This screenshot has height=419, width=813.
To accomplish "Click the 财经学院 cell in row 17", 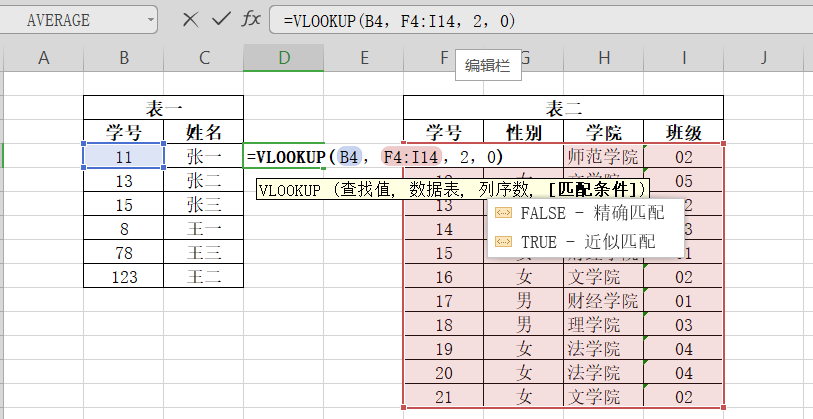I will 604,300.
